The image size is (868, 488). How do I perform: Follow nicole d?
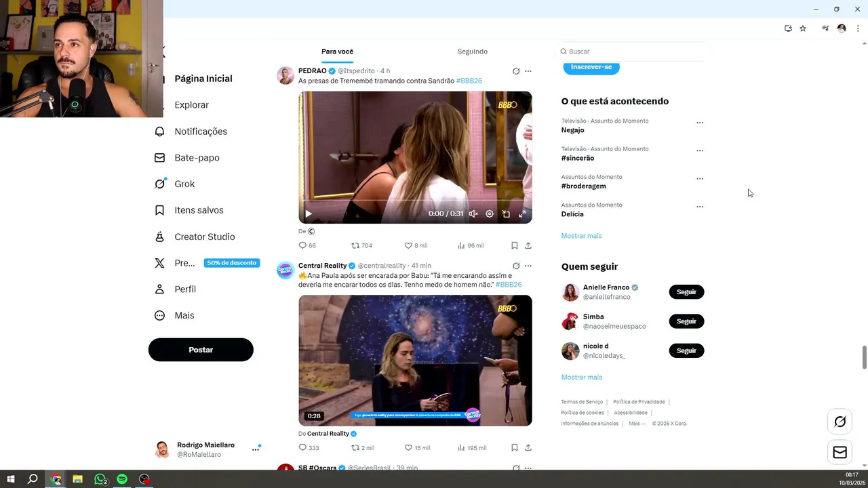(x=686, y=350)
